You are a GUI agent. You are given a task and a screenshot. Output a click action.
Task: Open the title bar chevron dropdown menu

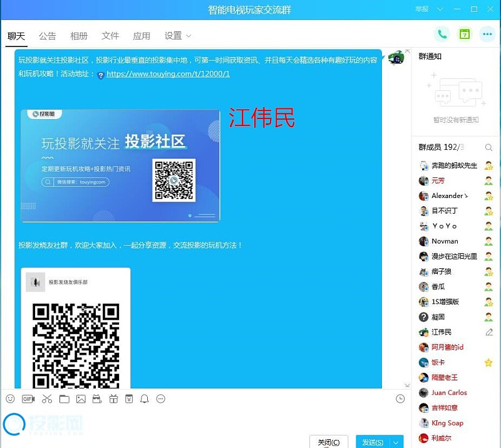click(440, 9)
